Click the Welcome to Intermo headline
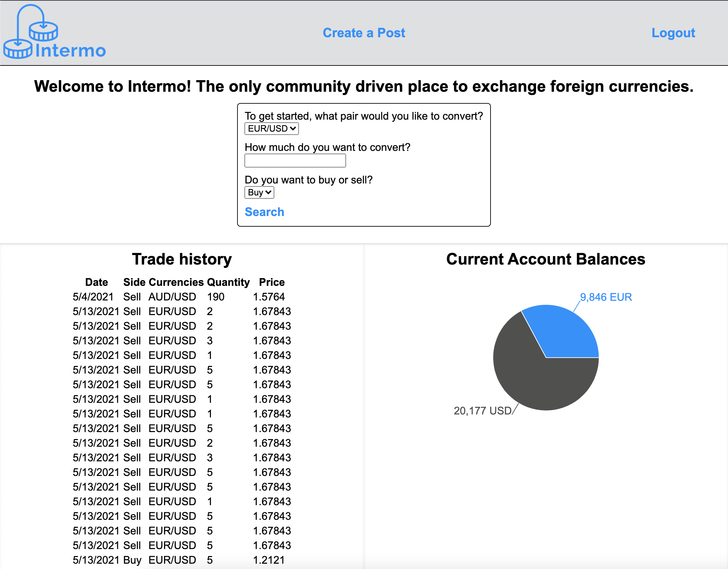The width and height of the screenshot is (728, 569). [364, 86]
